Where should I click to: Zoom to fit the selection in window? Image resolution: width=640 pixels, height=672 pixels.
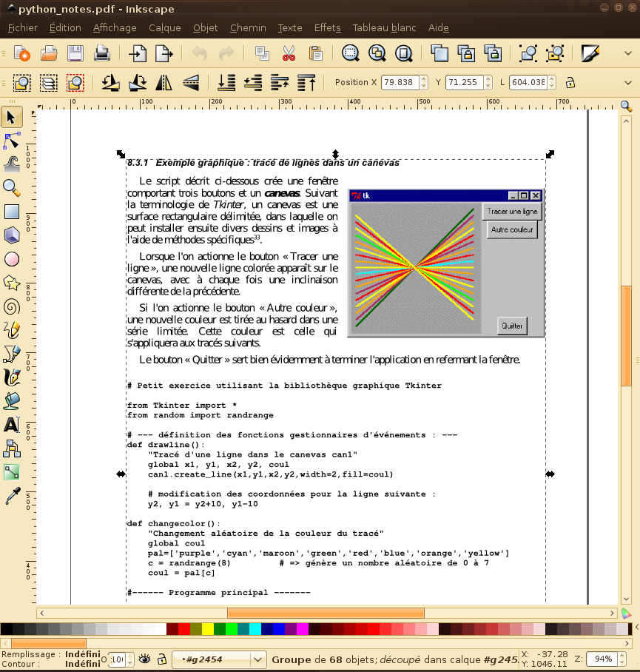pyautogui.click(x=351, y=53)
